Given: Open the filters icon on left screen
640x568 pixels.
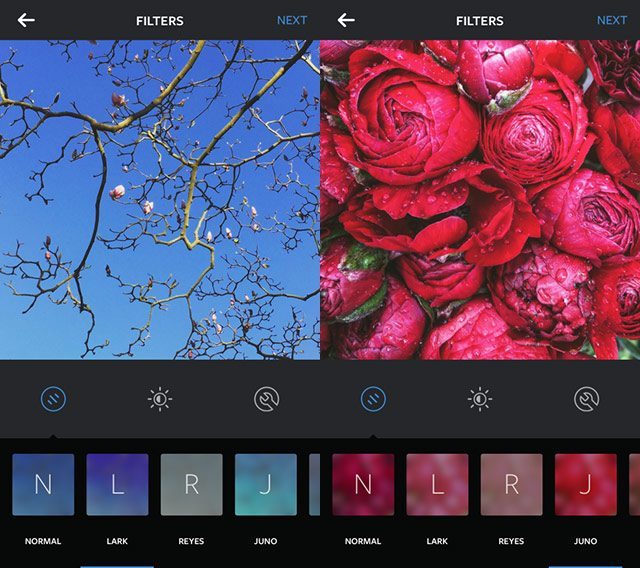Looking at the screenshot, I should [x=53, y=399].
